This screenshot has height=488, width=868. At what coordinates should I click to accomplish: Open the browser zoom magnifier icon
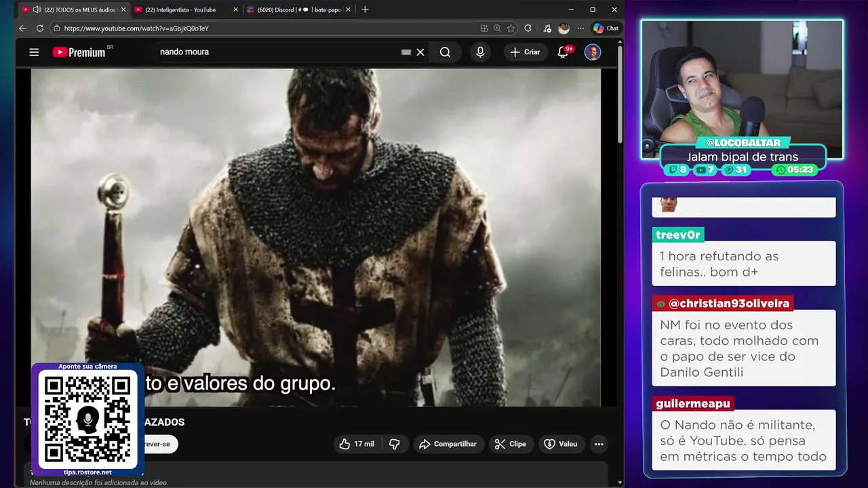point(497,28)
